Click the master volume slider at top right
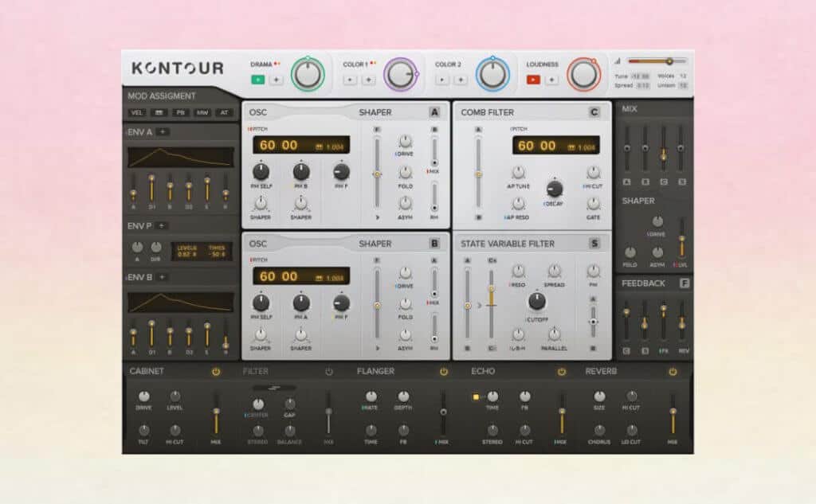This screenshot has height=504, width=816. (657, 61)
